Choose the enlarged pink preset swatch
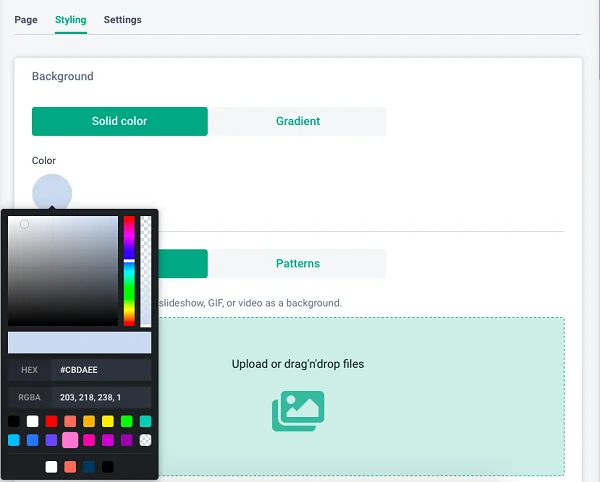 tap(70, 440)
